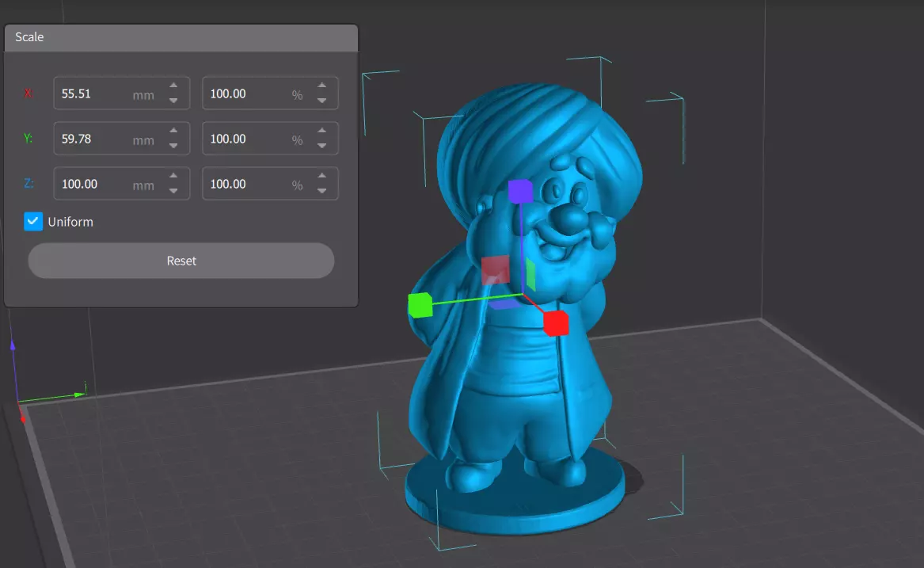Click the Z scale percentage field
Viewport: 924px width, 568px height.
[x=270, y=184]
